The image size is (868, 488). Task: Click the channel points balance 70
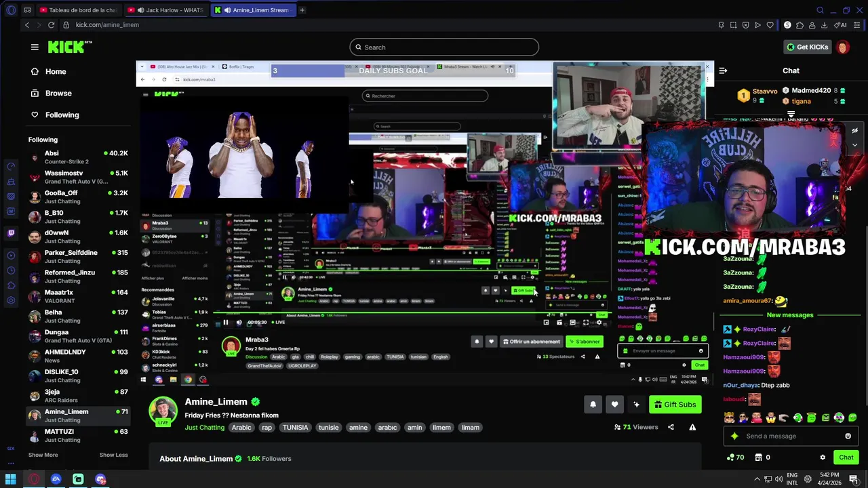click(735, 457)
